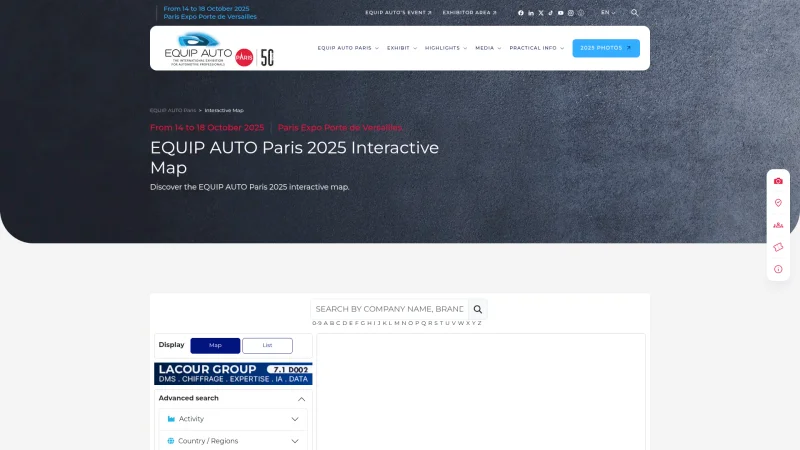Open the X (Twitter) social icon

541,13
